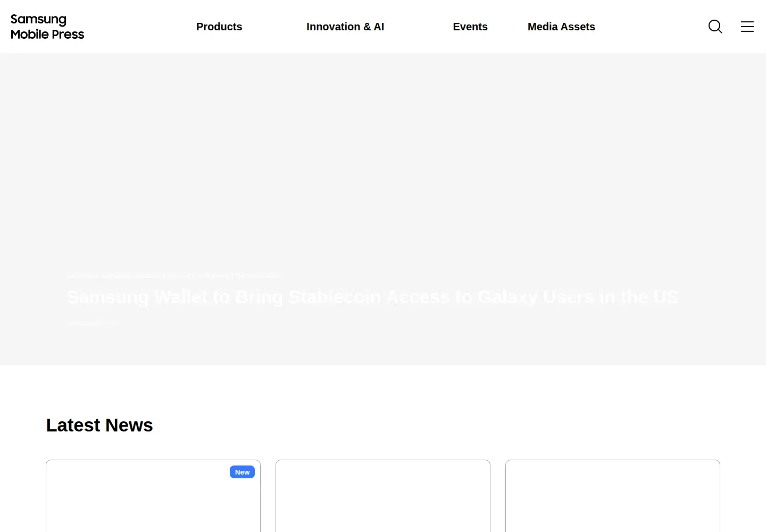Select the Media Assets menu item
This screenshot has height=532, width=766.
pos(561,27)
